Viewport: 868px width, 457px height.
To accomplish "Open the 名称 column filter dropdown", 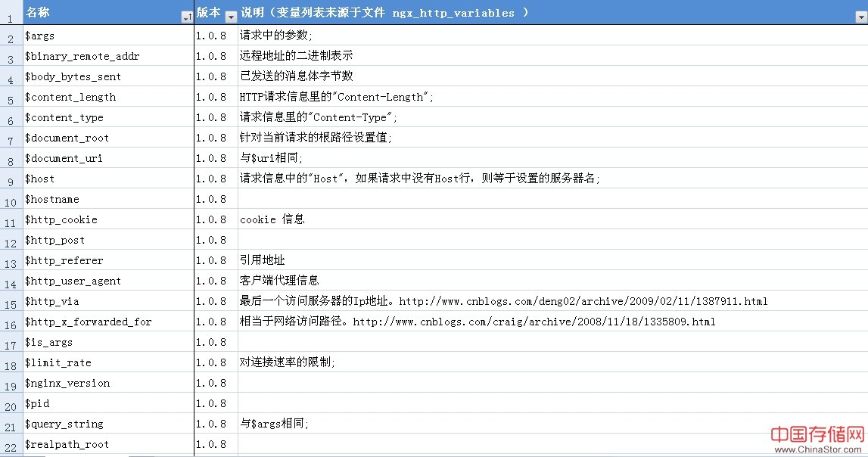I will click(x=187, y=17).
